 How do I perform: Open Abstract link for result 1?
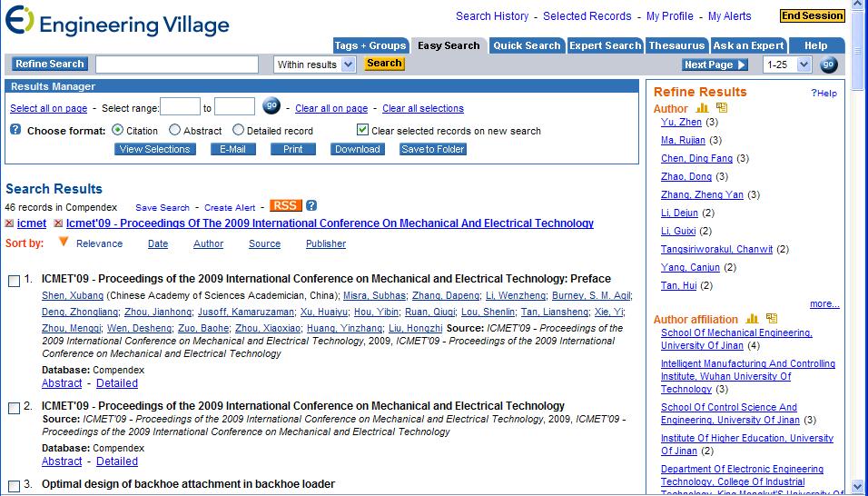click(62, 383)
